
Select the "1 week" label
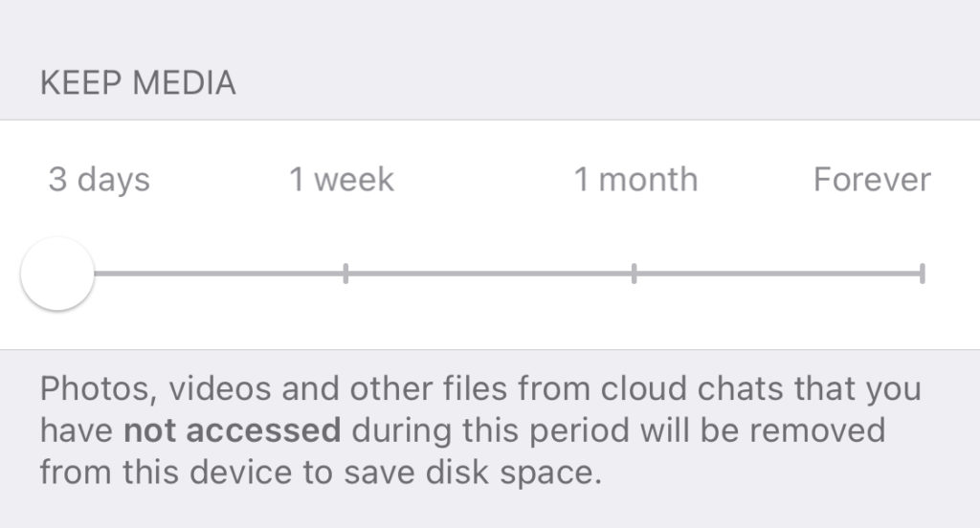point(342,180)
